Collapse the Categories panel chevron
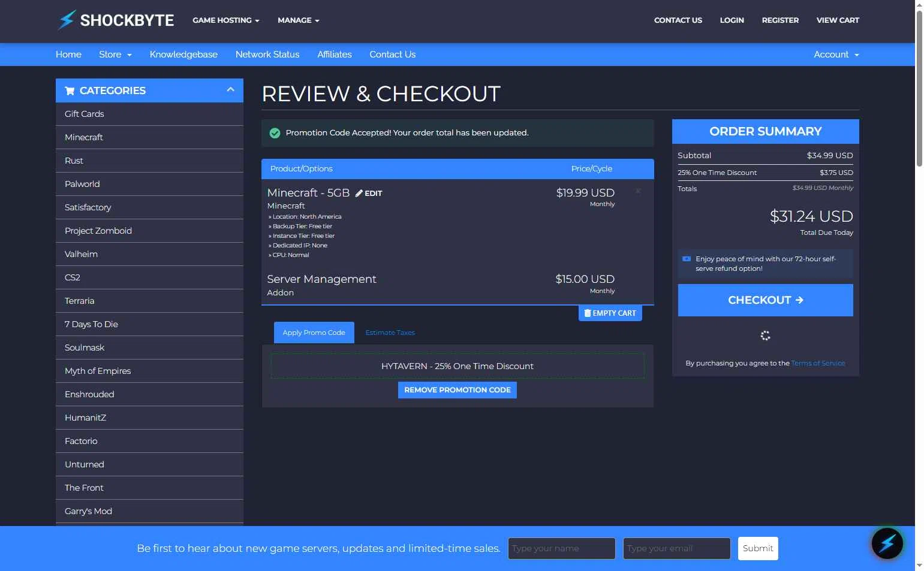This screenshot has width=924, height=571. click(x=230, y=90)
